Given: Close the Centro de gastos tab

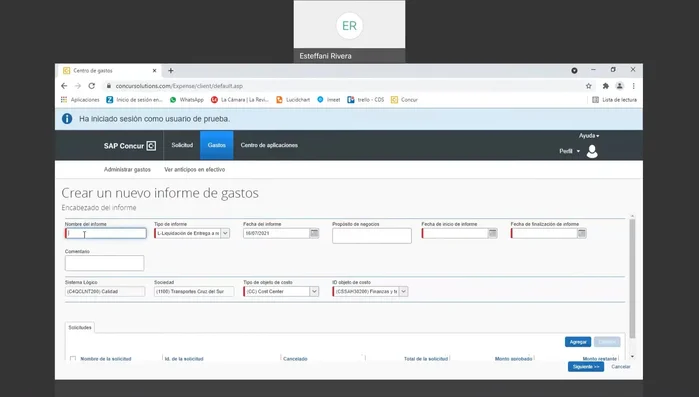Looking at the screenshot, I should [x=154, y=70].
